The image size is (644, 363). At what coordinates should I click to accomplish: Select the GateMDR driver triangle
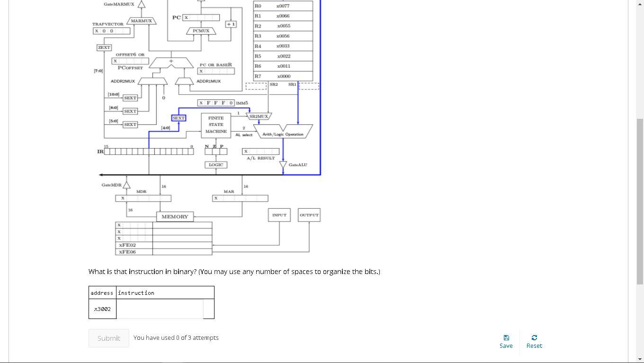[126, 185]
